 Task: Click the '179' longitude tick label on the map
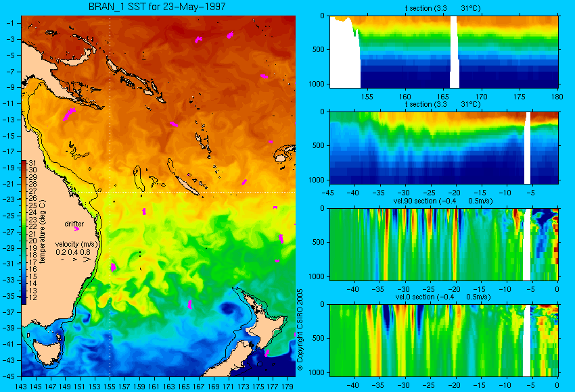(288, 386)
